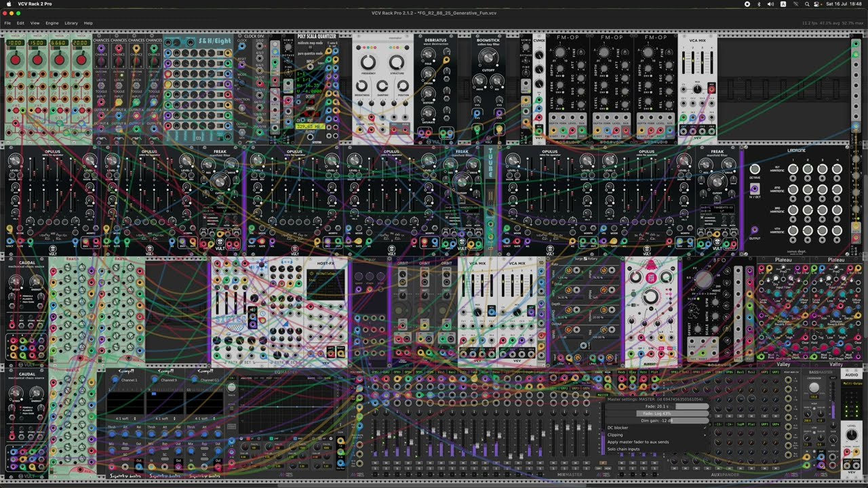The image size is (868, 488).
Task: Adjust the Fade 20.1 s slider
Action: click(x=656, y=407)
